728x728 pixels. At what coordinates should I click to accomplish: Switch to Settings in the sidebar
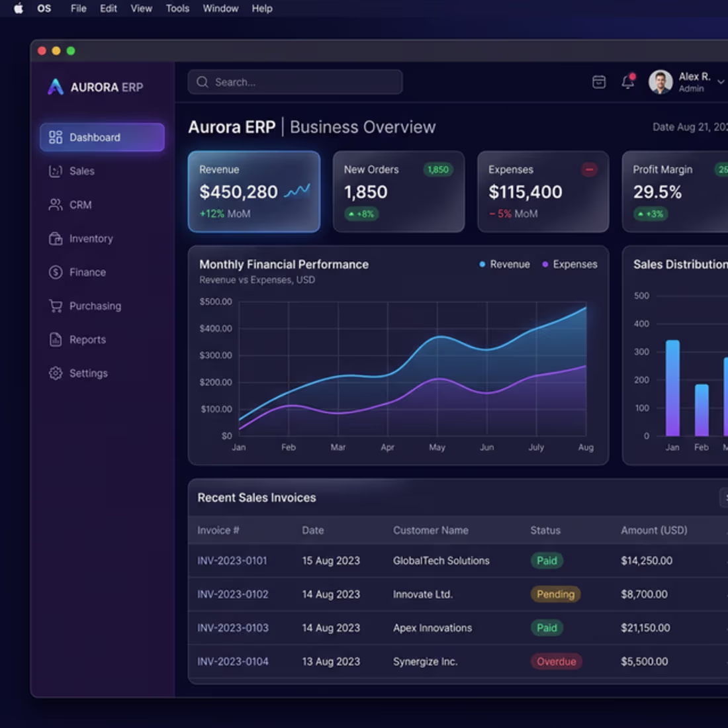(55, 373)
